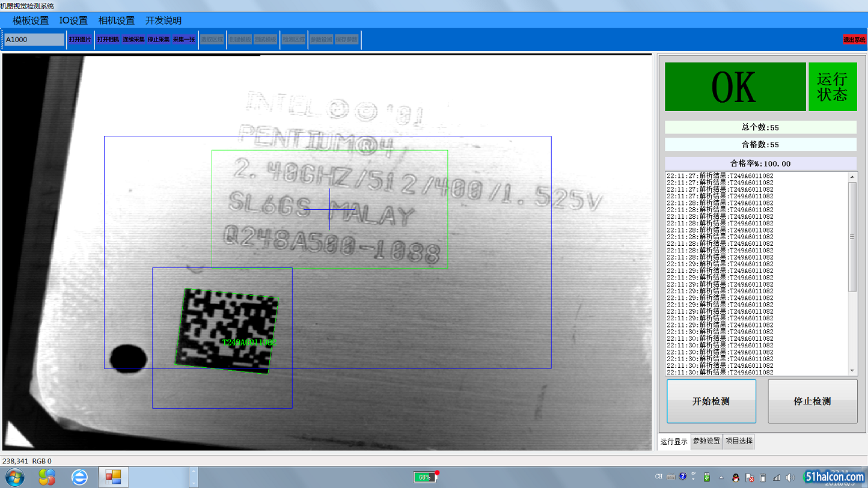868x488 pixels.
Task: Click the data matrix code in the image
Action: pyautogui.click(x=227, y=331)
